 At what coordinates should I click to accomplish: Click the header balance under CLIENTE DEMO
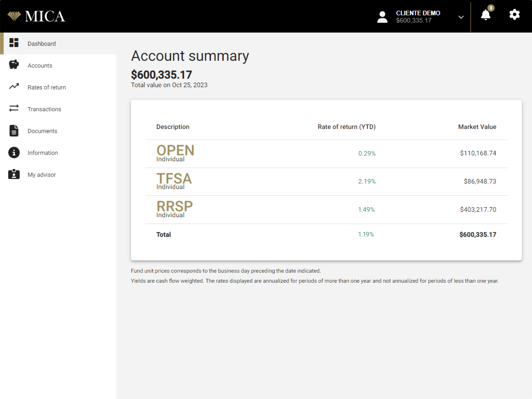(414, 20)
